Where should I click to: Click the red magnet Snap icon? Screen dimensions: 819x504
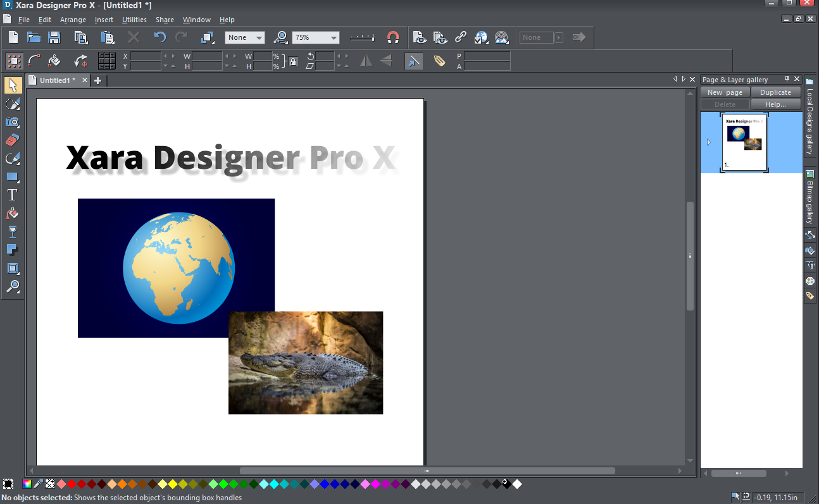[392, 37]
